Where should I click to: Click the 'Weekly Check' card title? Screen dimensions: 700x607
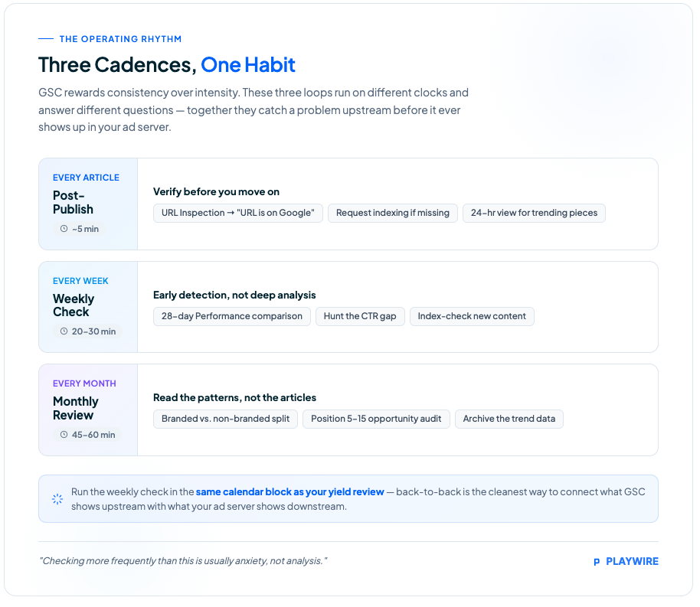pyautogui.click(x=74, y=305)
